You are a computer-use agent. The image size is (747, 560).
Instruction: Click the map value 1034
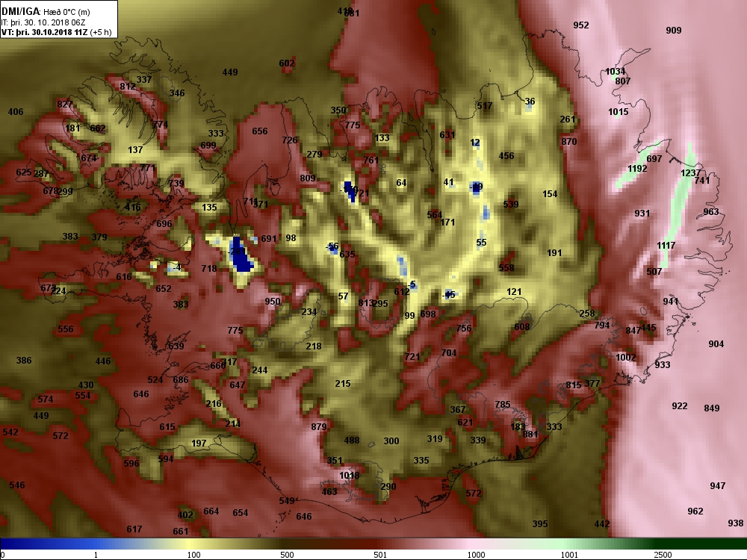click(615, 72)
